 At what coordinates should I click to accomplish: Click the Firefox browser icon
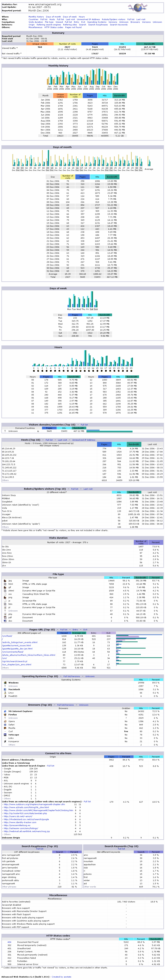coord(5,714)
